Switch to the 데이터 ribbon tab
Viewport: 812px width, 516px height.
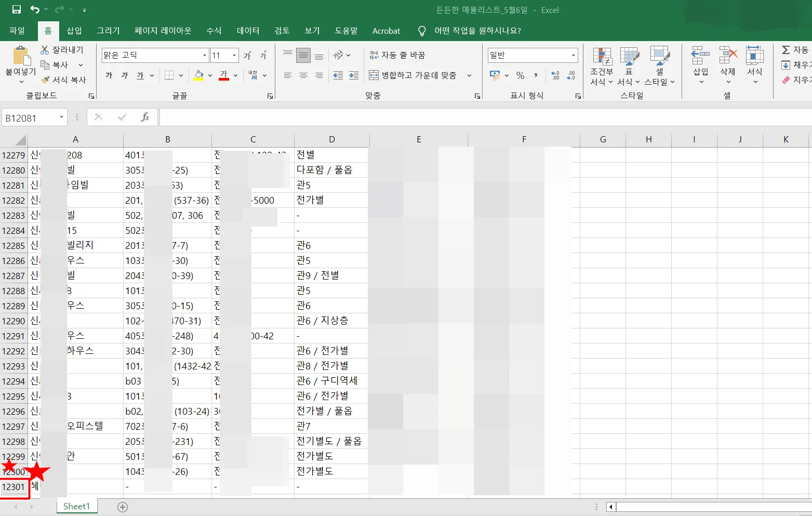pyautogui.click(x=248, y=31)
